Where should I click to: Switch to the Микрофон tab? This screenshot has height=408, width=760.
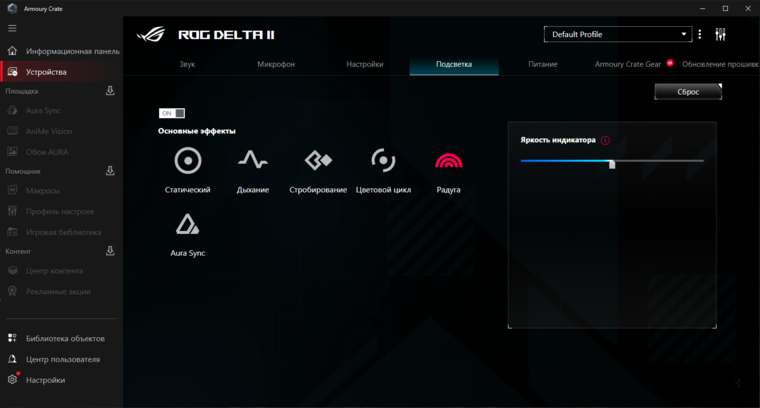(x=276, y=64)
